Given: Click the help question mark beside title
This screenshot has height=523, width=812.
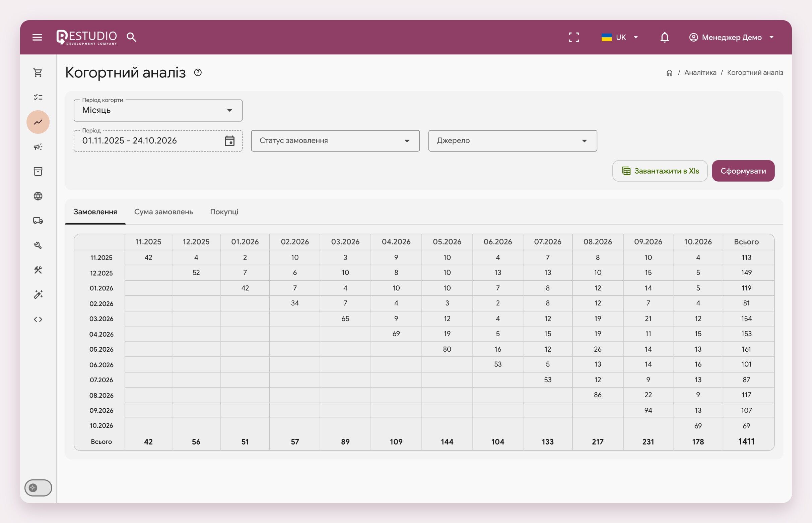Looking at the screenshot, I should [198, 72].
